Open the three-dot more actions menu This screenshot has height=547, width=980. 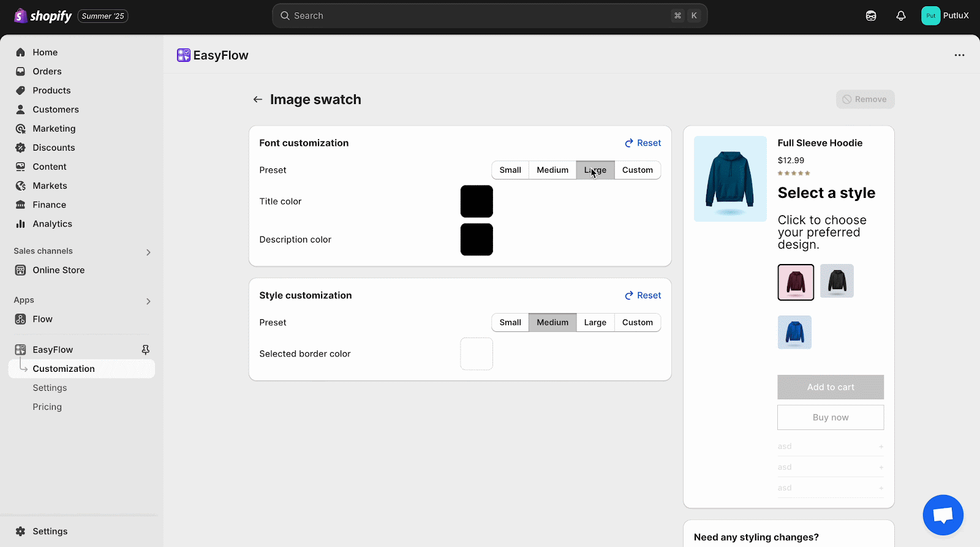(959, 55)
